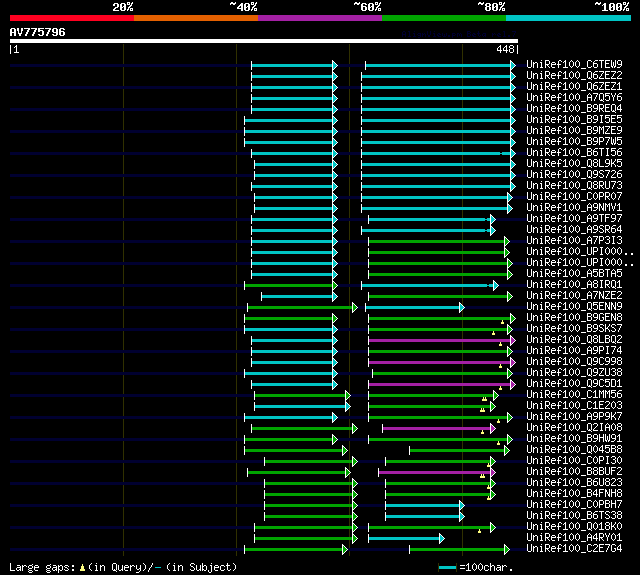Select the UniRef100_B9HW91 hit name
The width and height of the screenshot is (640, 575).
[x=574, y=439]
